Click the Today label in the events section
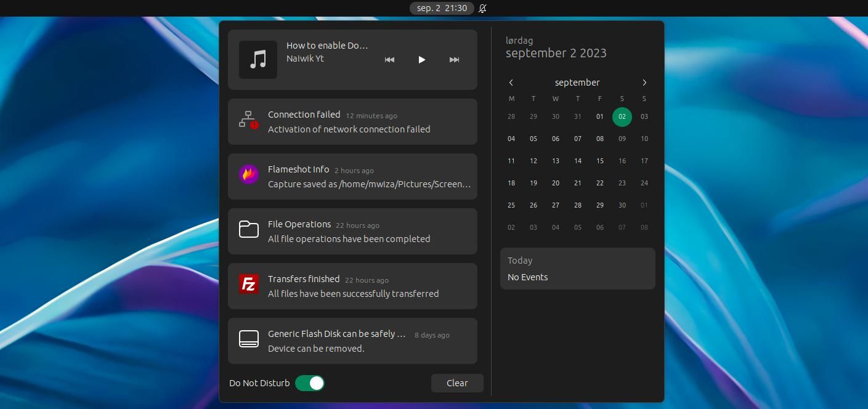 (x=519, y=260)
